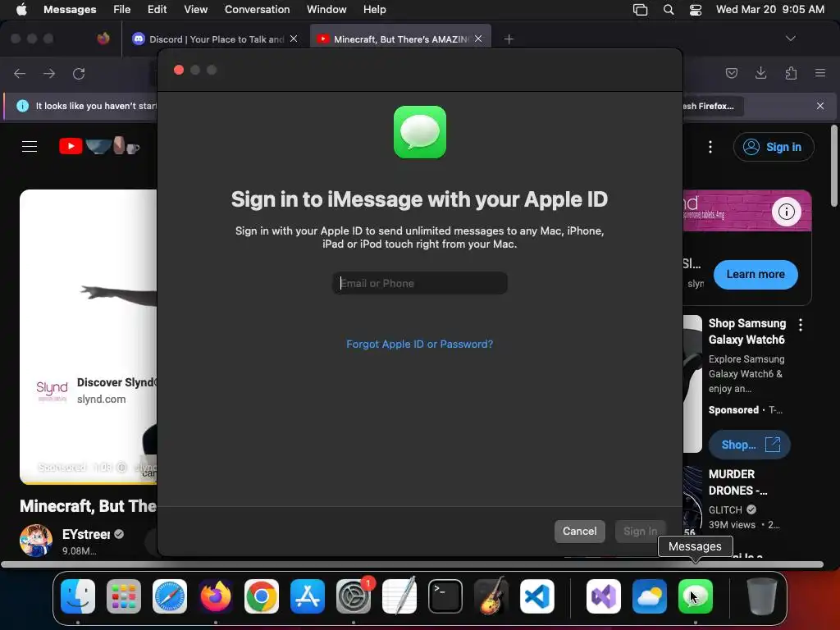Click slynd.com advertiser link
The height and width of the screenshot is (630, 840).
point(101,399)
